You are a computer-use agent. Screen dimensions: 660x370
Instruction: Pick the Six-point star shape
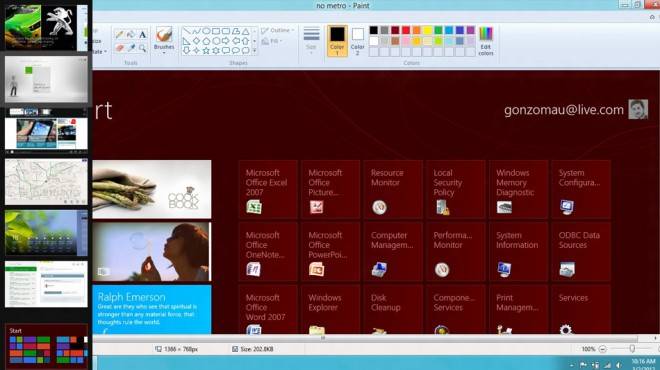tap(216, 51)
